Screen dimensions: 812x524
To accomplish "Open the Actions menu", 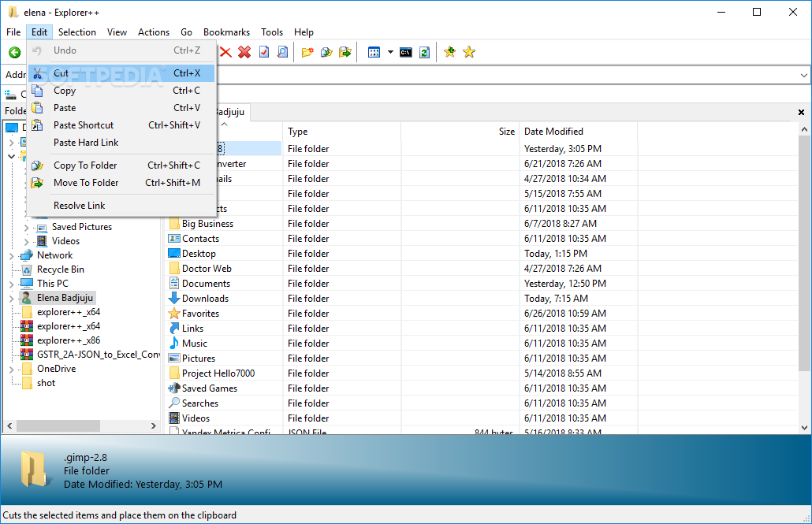I will [153, 32].
